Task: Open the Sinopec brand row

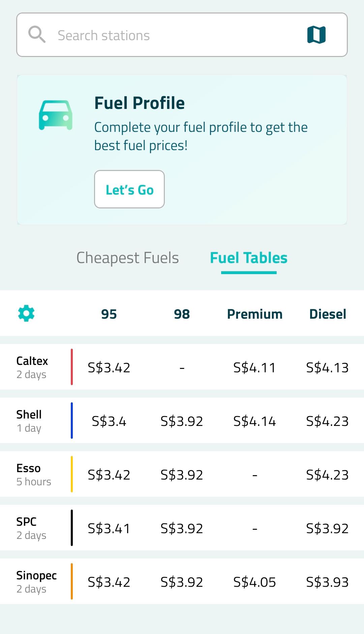Action: (x=182, y=581)
